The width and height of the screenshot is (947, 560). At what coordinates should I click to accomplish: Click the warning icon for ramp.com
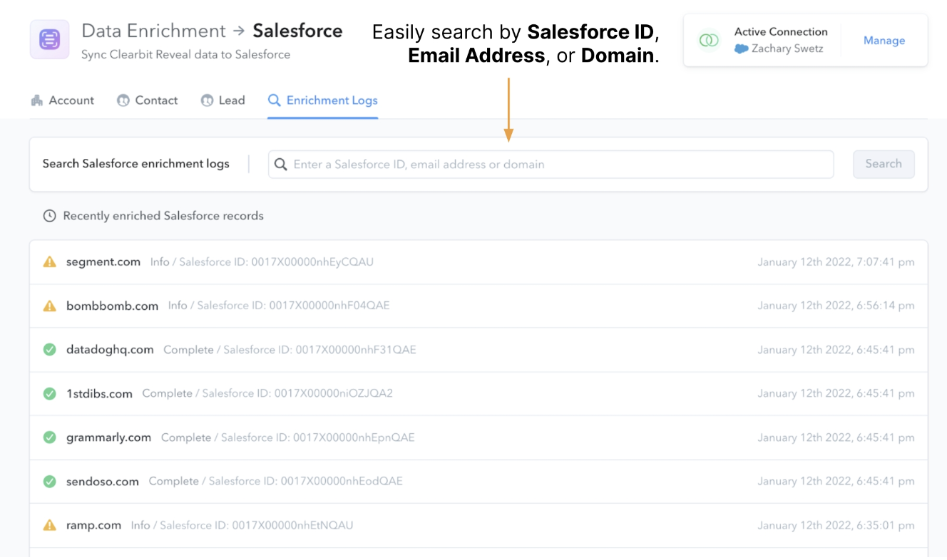tap(49, 525)
